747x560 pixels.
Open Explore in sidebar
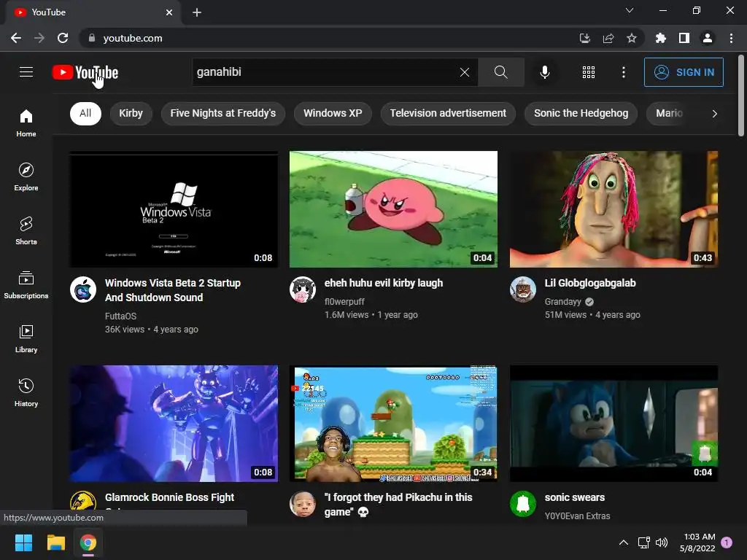[x=26, y=177]
